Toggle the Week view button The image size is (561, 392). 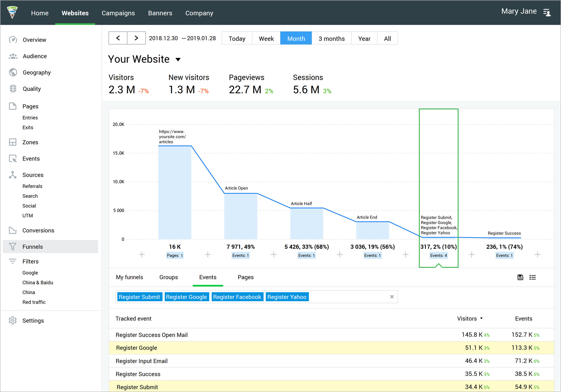coord(266,38)
